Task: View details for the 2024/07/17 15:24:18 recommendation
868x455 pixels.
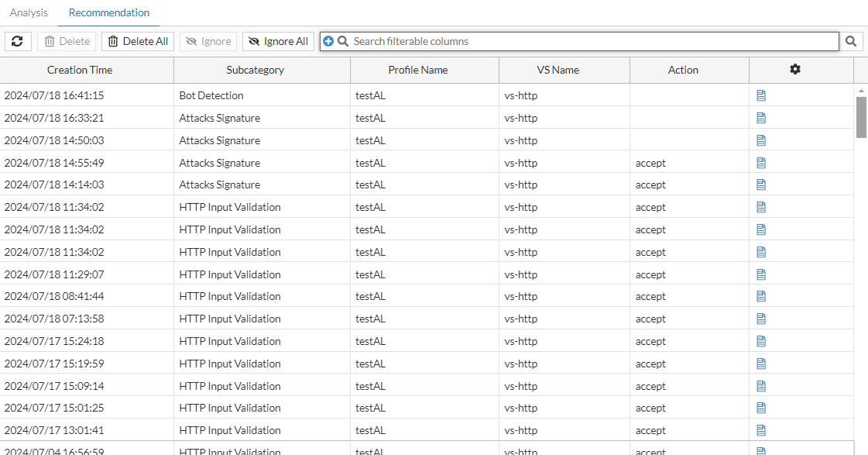Action: click(760, 340)
